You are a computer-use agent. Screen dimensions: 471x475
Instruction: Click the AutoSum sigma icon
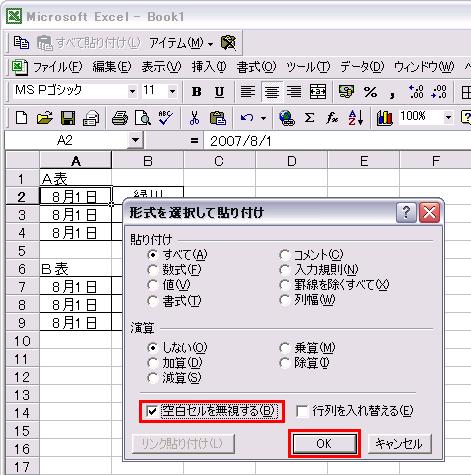(309, 118)
